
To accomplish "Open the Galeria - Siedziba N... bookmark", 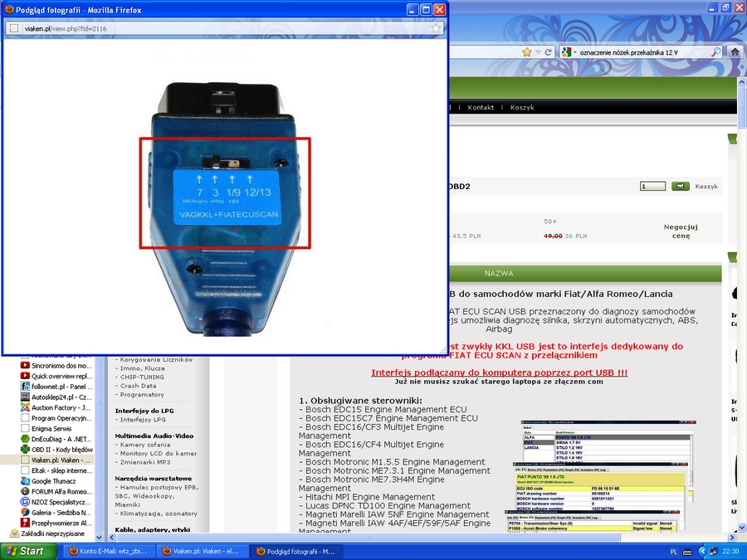I will click(x=57, y=513).
